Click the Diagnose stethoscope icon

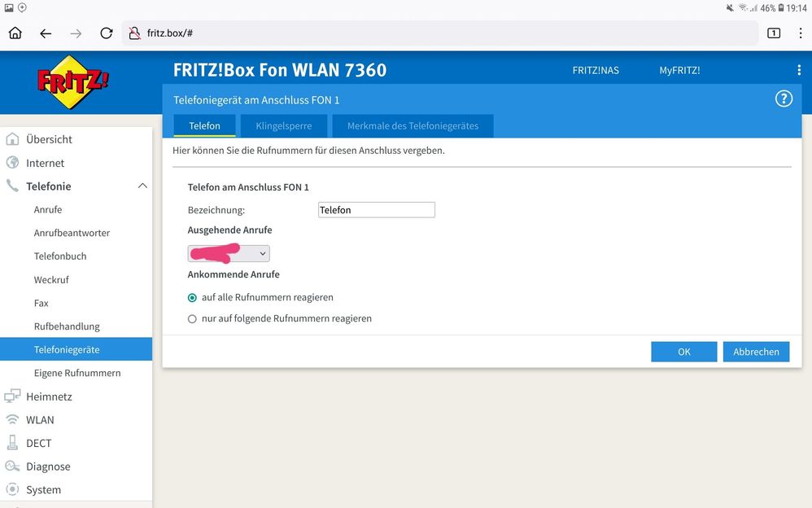(12, 466)
